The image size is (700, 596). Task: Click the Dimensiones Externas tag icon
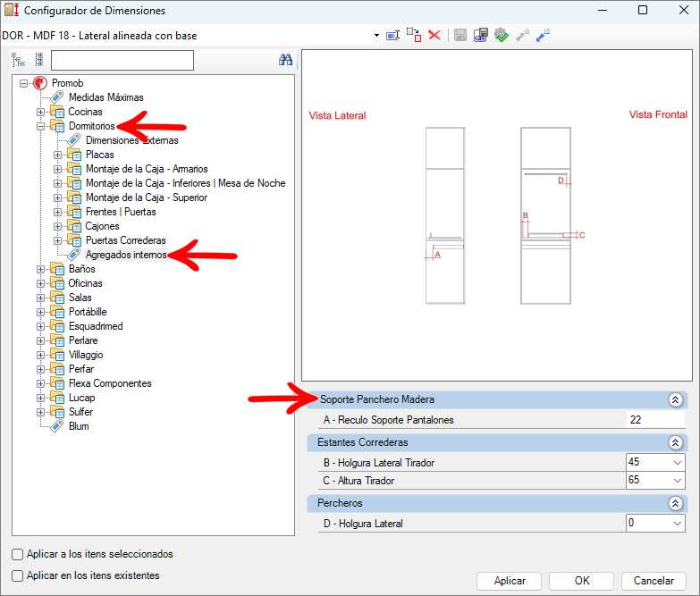[x=73, y=140]
